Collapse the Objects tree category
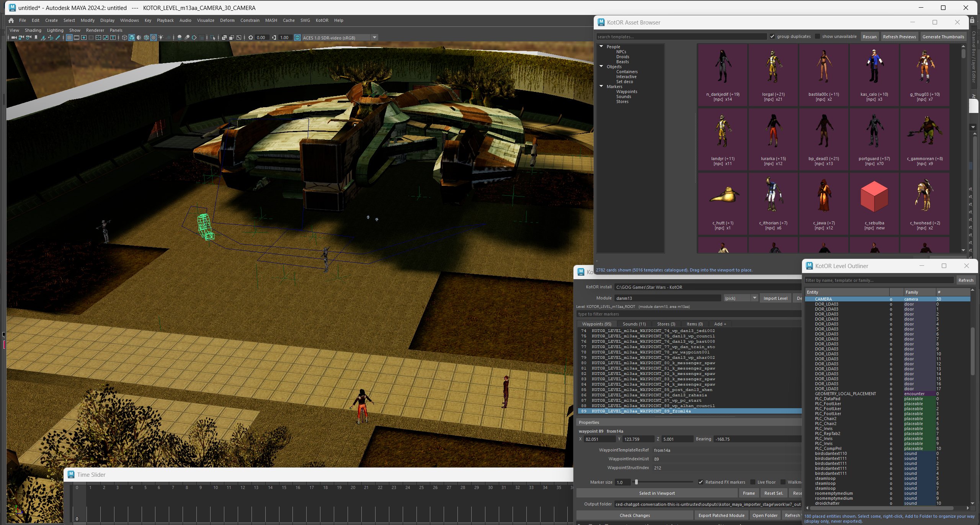The height and width of the screenshot is (525, 980). click(601, 66)
